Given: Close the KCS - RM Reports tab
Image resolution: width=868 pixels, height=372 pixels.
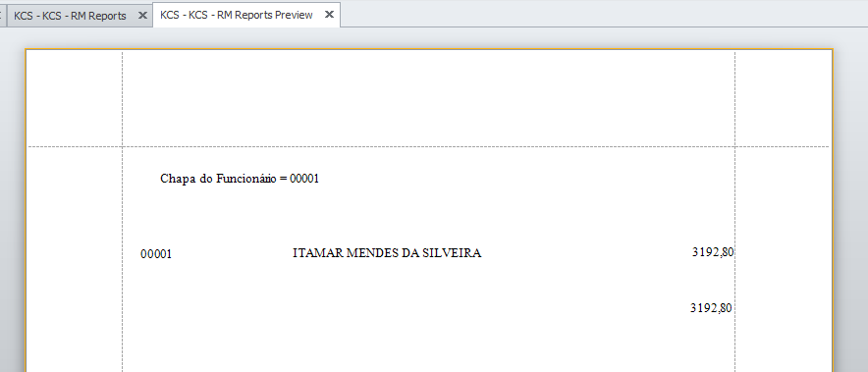Looking at the screenshot, I should [142, 16].
